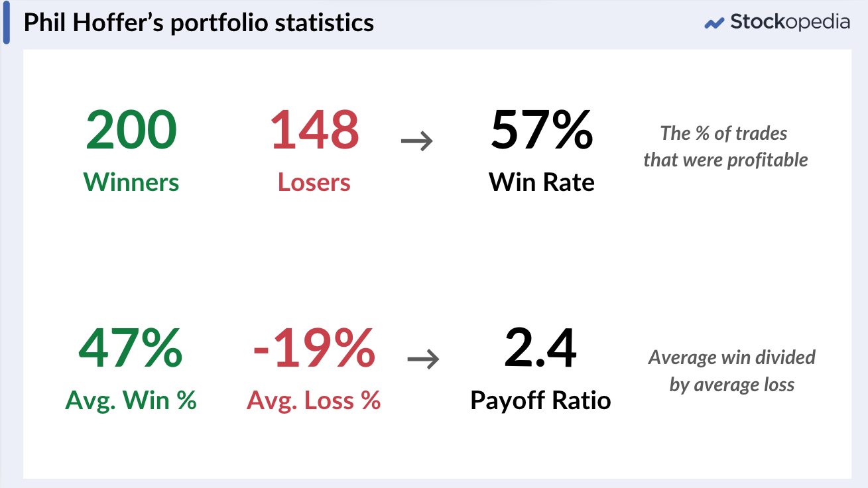The height and width of the screenshot is (488, 868).
Task: Select the Winners label
Action: coord(131,182)
